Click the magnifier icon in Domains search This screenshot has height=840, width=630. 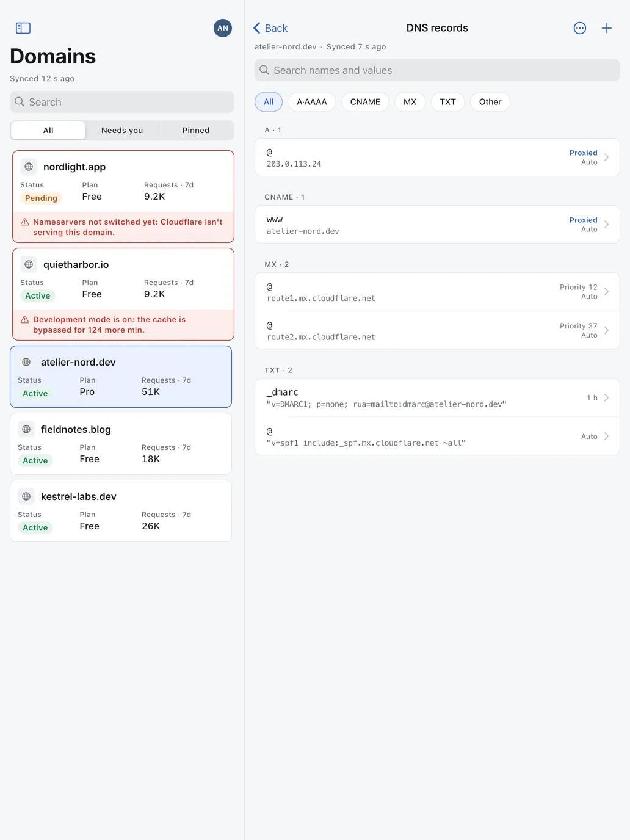(x=20, y=102)
